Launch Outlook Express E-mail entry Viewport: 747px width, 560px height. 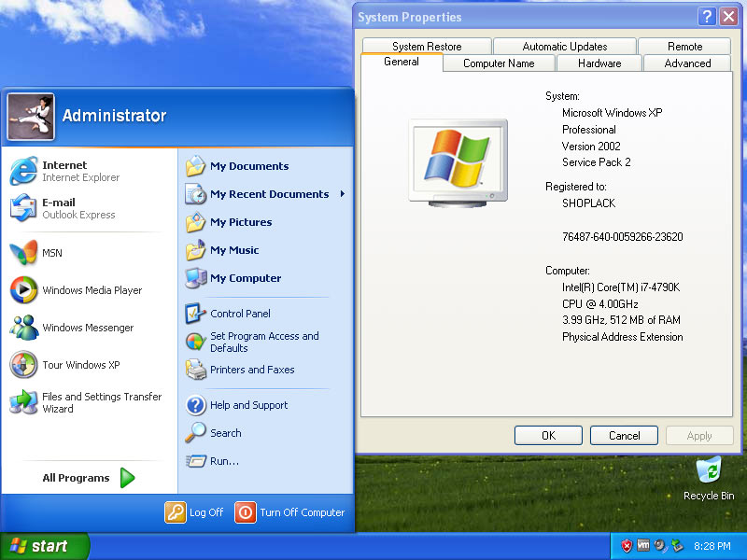[63, 208]
